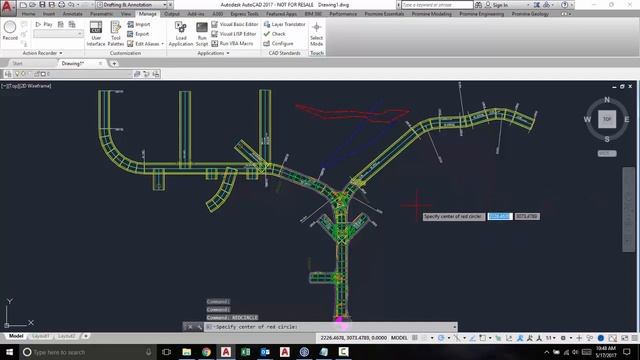The height and width of the screenshot is (360, 640).
Task: Switch to the Parametric ribbon tab
Action: tap(101, 14)
